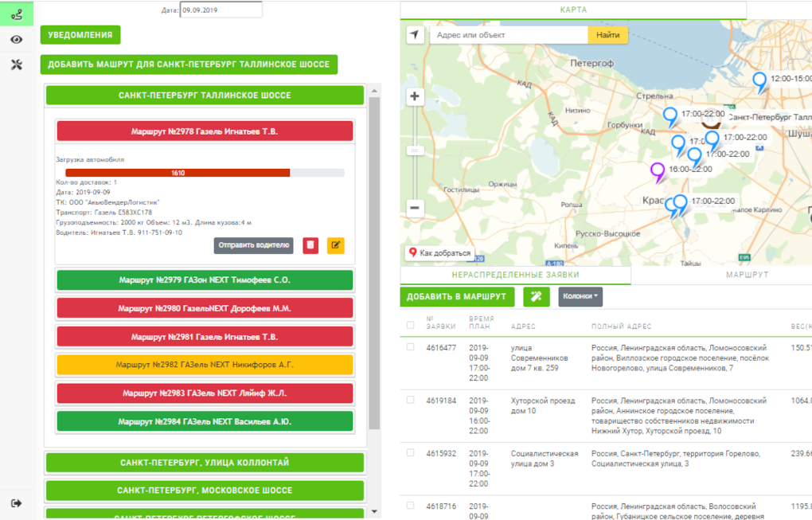The image size is (812, 520).
Task: Tick the checkbox for request 4616477
Action: click(x=411, y=347)
